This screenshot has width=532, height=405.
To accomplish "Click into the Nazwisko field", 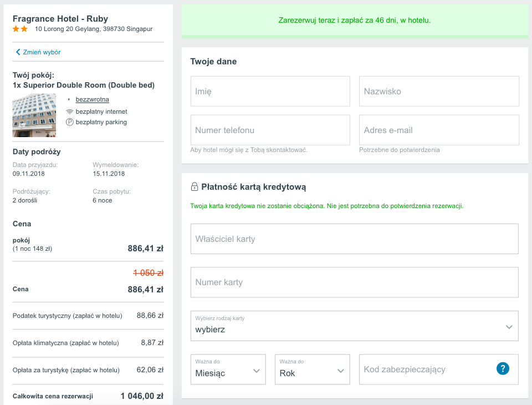I will point(439,92).
